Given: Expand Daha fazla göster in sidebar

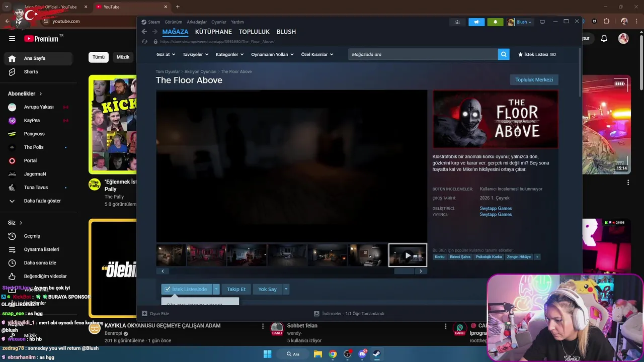Looking at the screenshot, I should click(38, 201).
